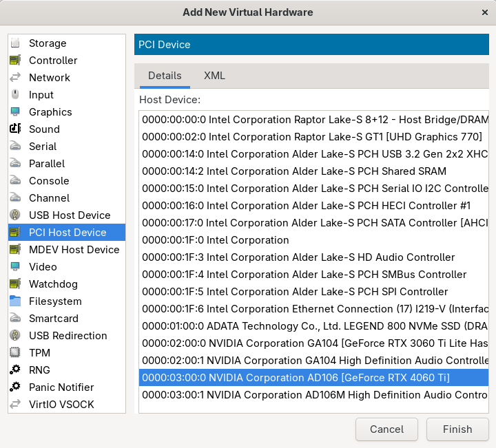This screenshot has height=448, width=496.
Task: Click the RNG gear icon
Action: 15,370
